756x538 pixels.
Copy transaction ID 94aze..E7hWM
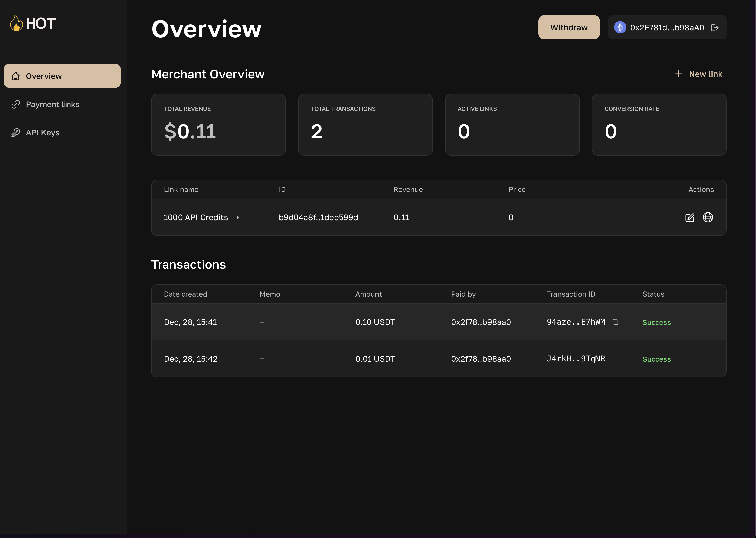click(615, 322)
